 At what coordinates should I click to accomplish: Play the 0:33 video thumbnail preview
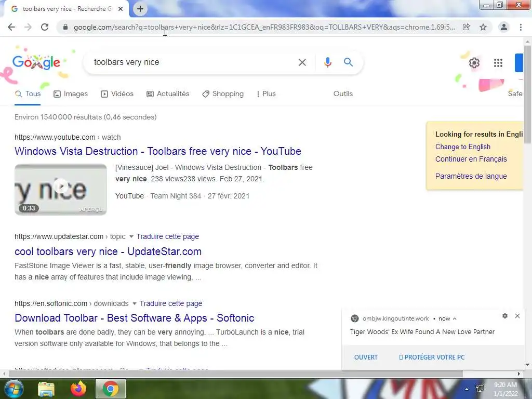tap(61, 189)
